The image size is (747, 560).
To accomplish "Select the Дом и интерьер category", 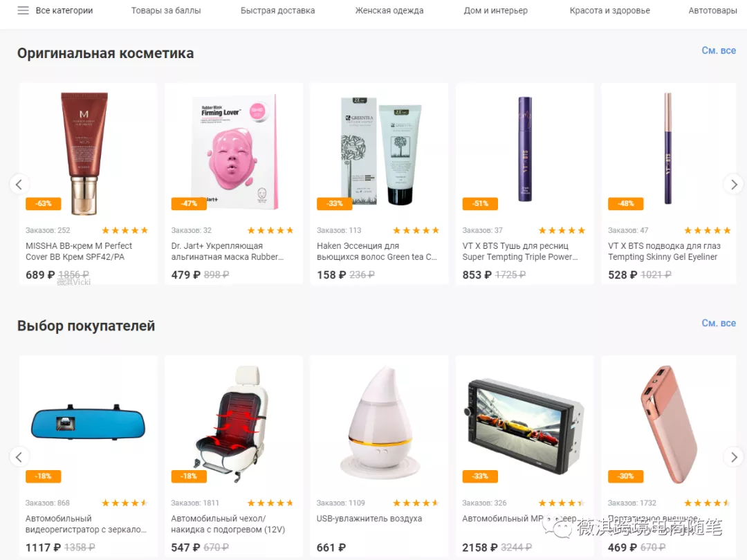I will (496, 10).
